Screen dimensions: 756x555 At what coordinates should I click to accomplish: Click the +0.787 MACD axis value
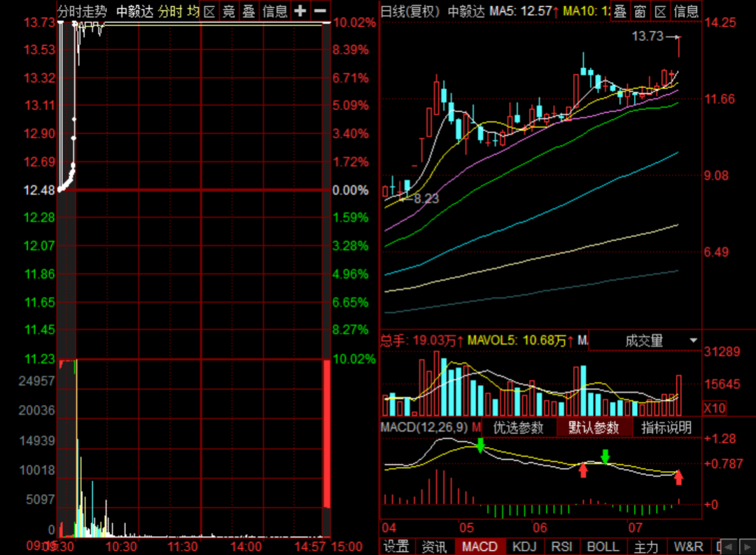[723, 464]
